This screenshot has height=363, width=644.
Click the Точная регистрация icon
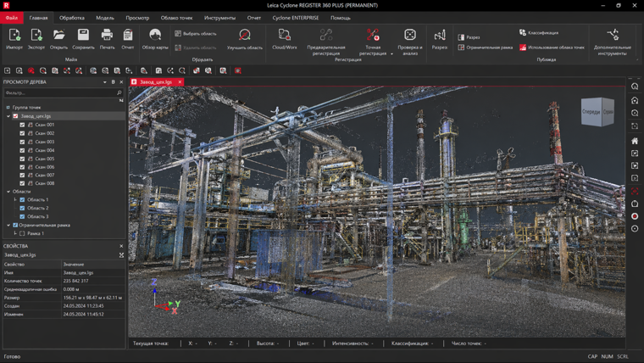click(x=373, y=35)
